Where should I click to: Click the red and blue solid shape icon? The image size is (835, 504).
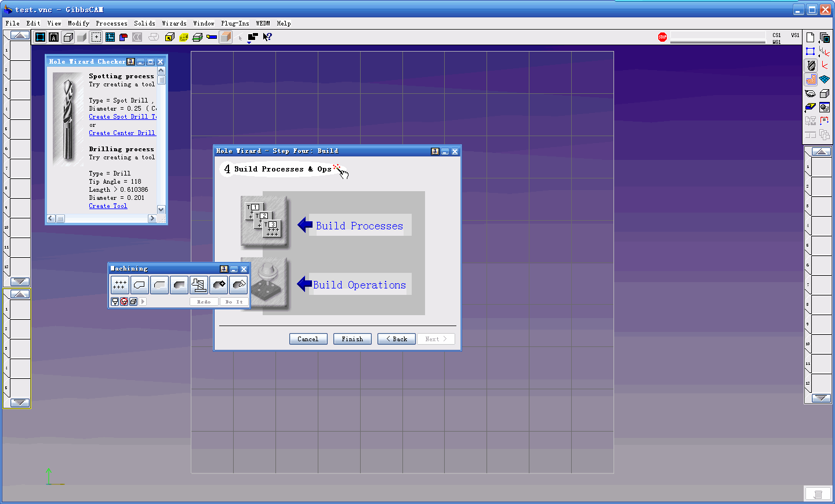tap(124, 37)
